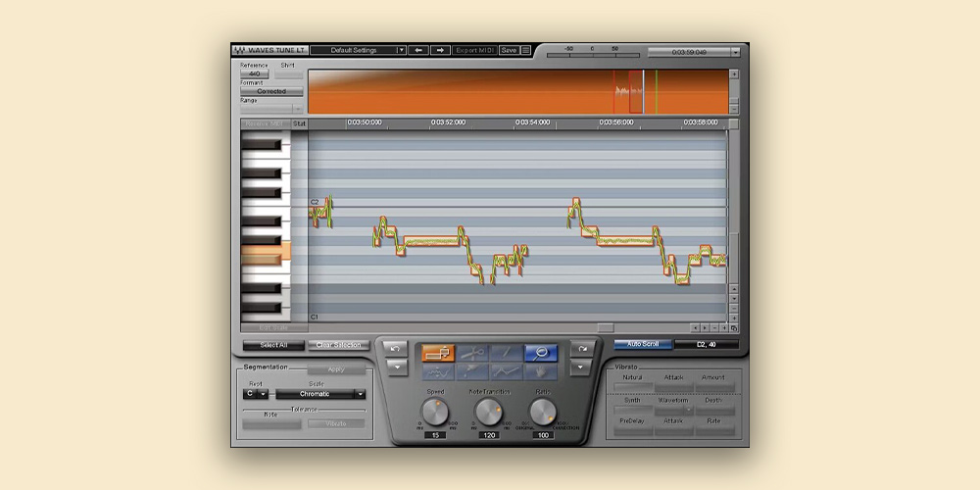The height and width of the screenshot is (490, 980).
Task: Click the Export MIDI button
Action: click(x=475, y=50)
